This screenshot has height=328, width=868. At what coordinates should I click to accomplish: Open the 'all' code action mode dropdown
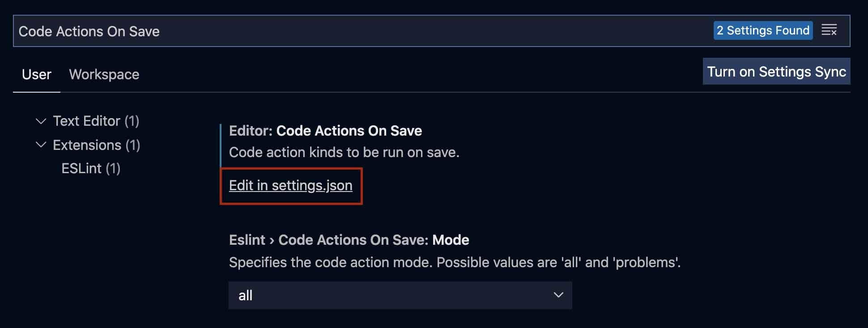[400, 295]
